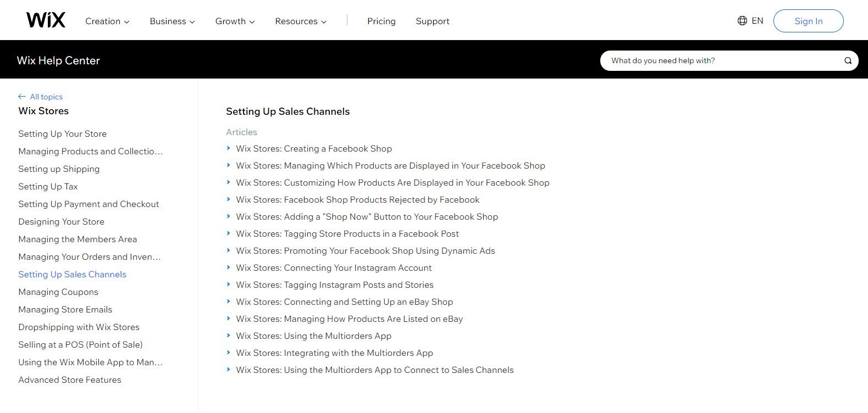This screenshot has height=413, width=868.
Task: Open the Support menu item
Action: [432, 21]
